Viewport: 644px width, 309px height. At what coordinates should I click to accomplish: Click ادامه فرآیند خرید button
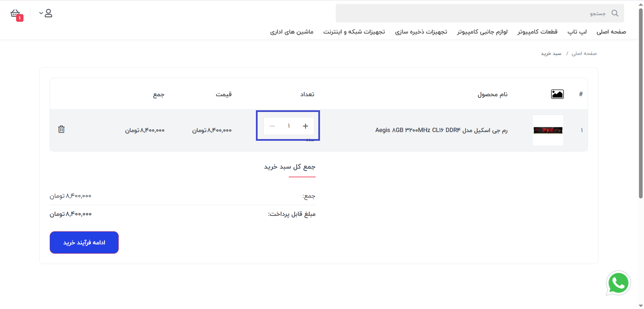point(84,242)
